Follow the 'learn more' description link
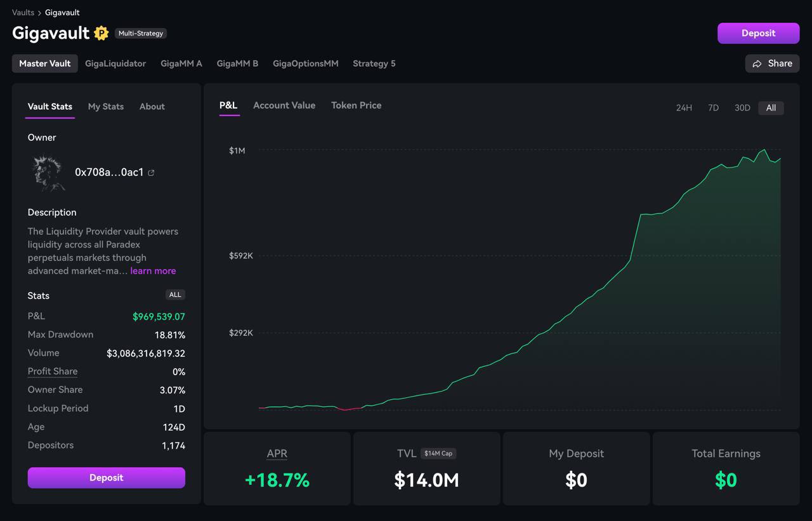 [153, 271]
